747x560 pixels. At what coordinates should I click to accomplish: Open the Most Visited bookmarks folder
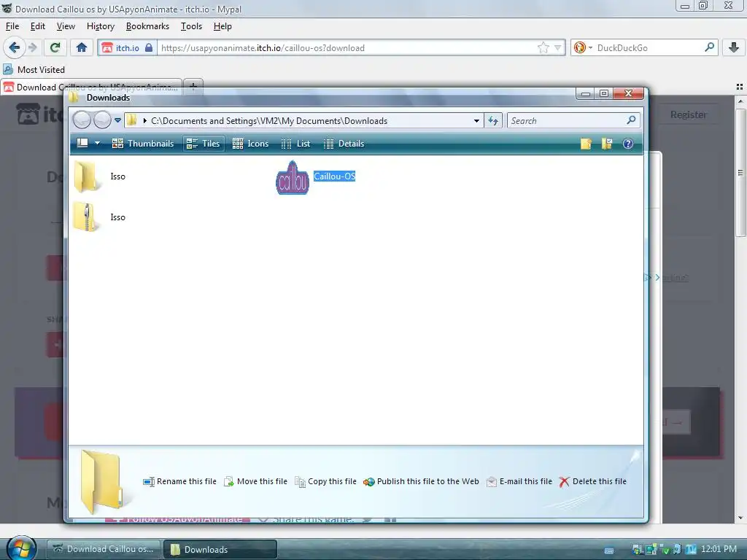click(34, 69)
